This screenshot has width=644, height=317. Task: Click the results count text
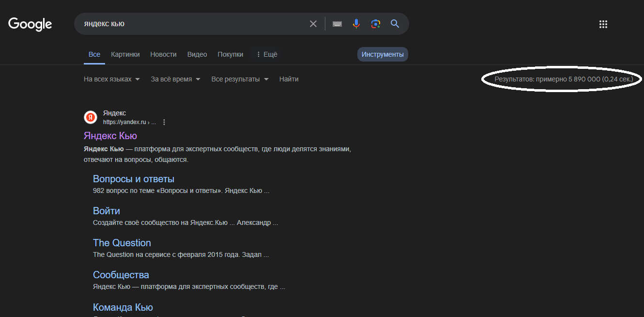[x=564, y=79]
